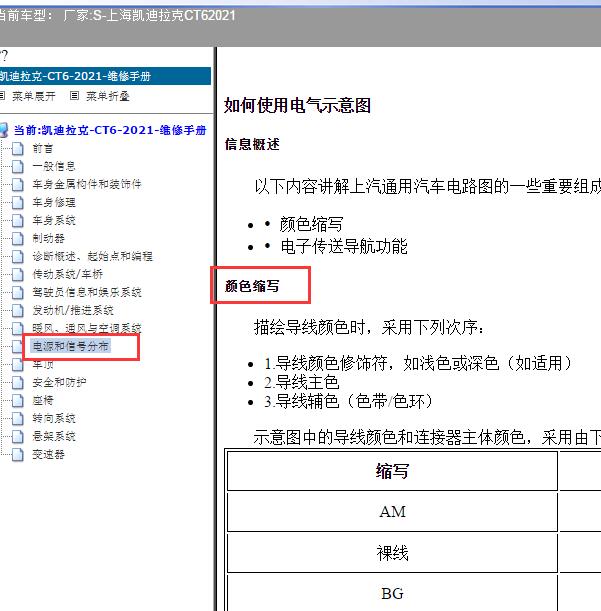
Task: Click the 菜单折叠 collapse-all button
Action: coord(108,96)
